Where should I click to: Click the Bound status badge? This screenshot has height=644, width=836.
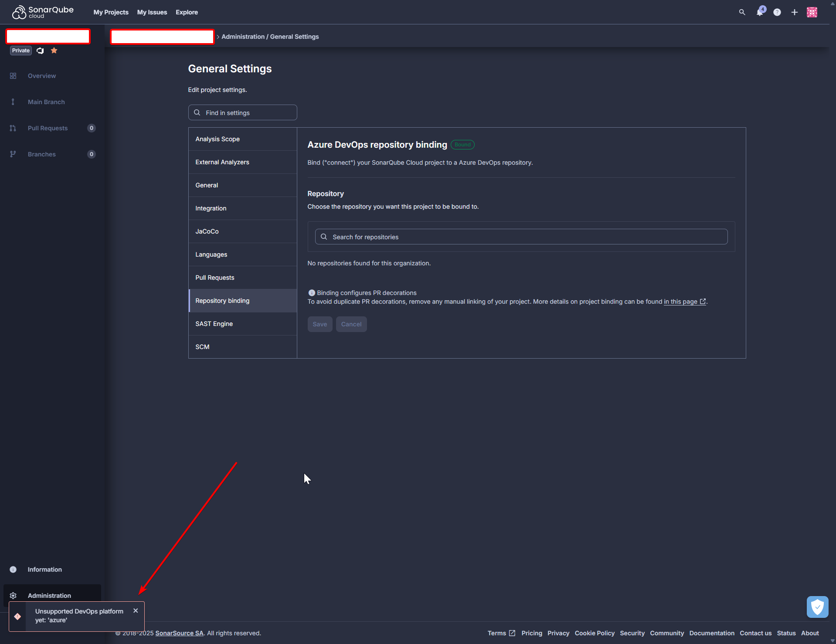click(462, 145)
